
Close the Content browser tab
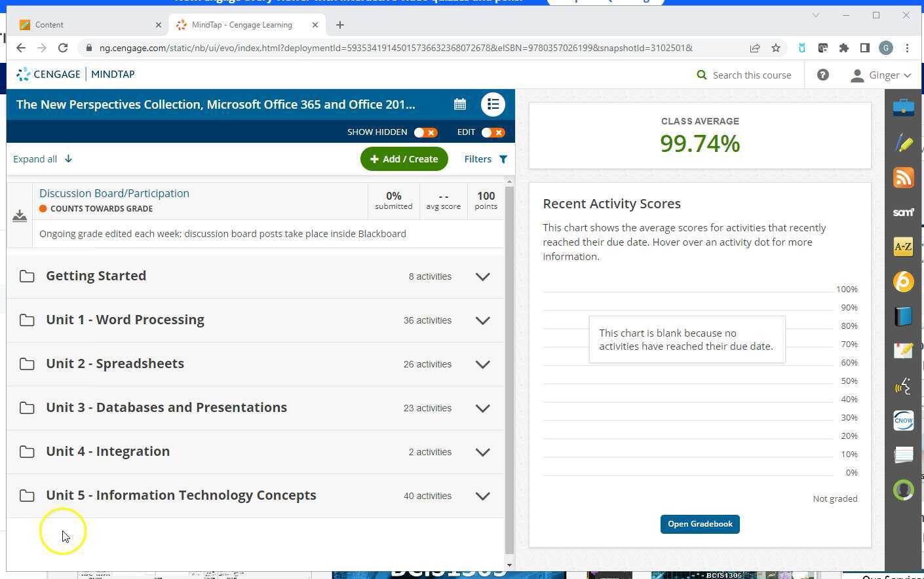pos(158,25)
